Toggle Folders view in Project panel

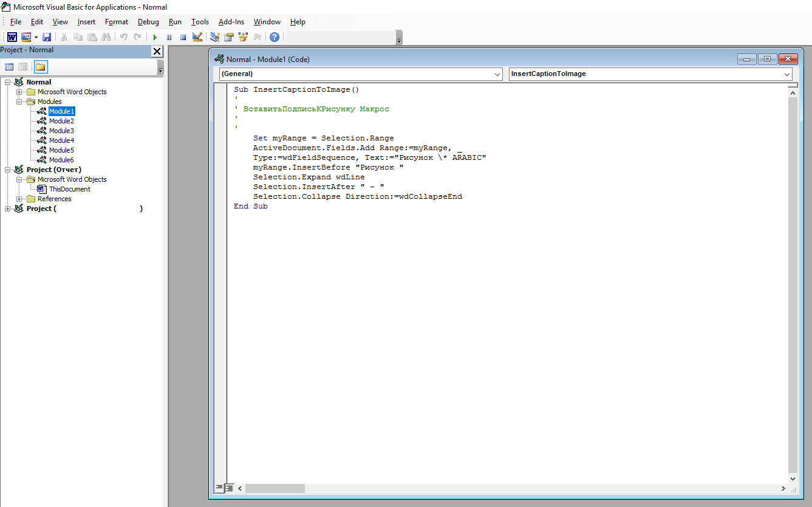point(41,67)
